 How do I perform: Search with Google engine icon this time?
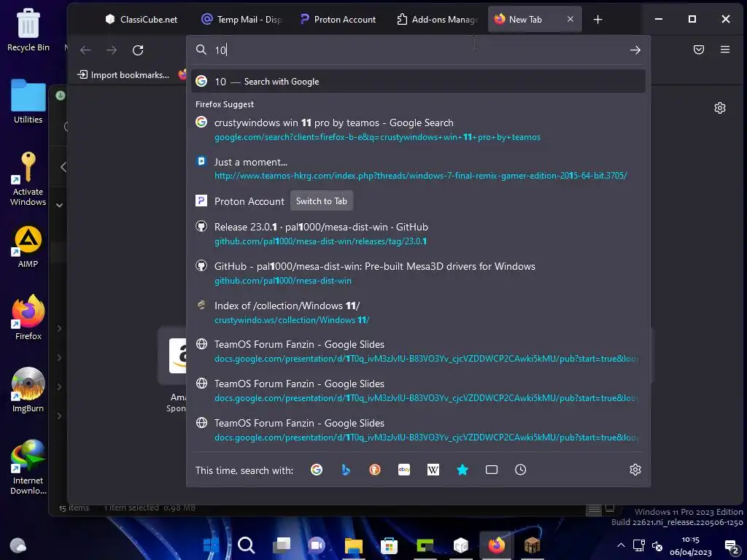pyautogui.click(x=317, y=470)
